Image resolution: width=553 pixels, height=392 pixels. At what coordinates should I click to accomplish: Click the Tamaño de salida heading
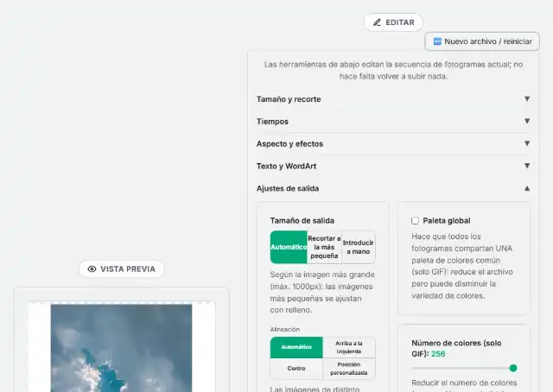tap(302, 221)
